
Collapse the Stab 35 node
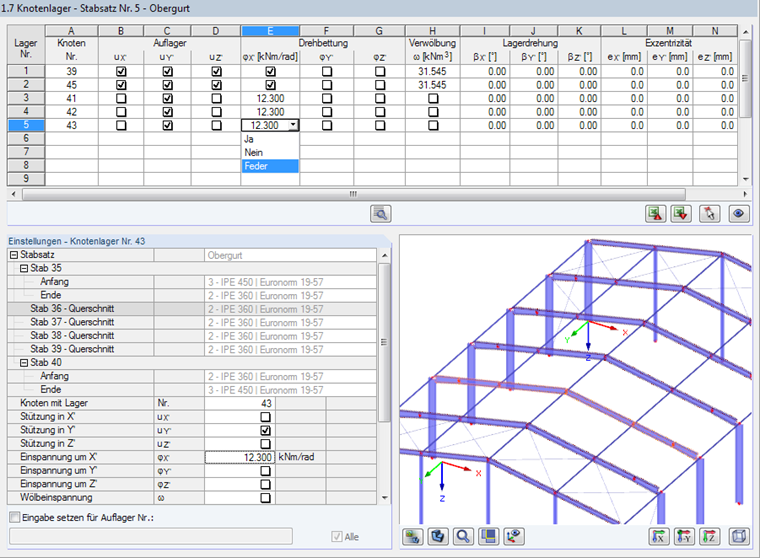24,268
